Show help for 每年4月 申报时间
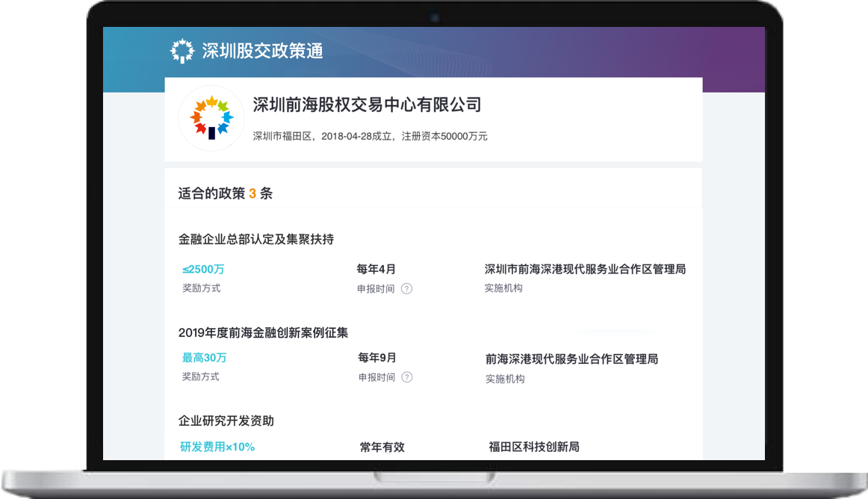 (x=407, y=288)
